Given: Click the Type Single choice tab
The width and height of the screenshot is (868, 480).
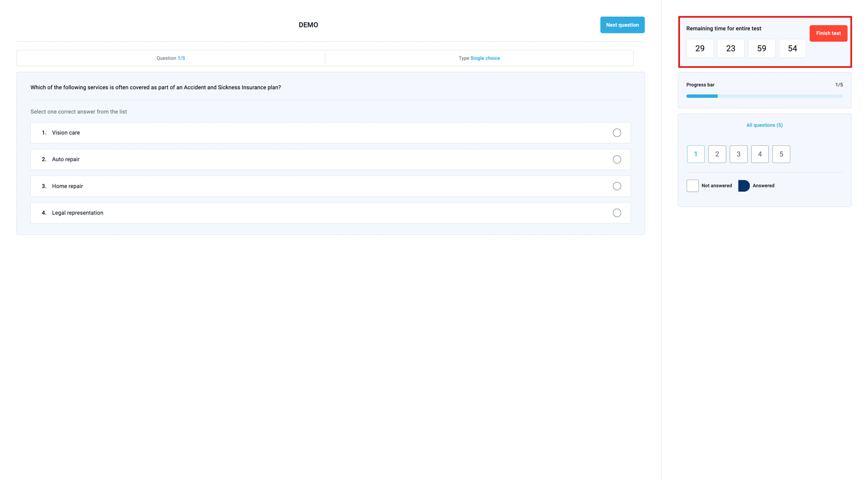Looking at the screenshot, I should tap(479, 58).
